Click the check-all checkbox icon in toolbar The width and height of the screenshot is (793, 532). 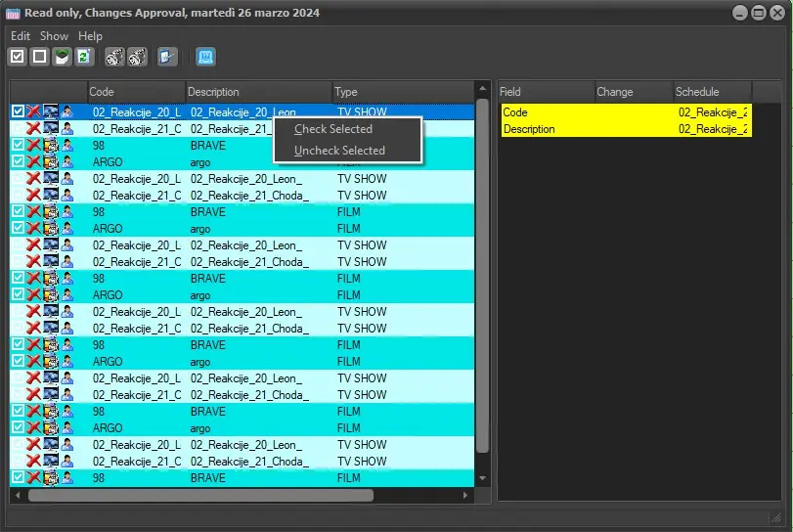point(18,57)
